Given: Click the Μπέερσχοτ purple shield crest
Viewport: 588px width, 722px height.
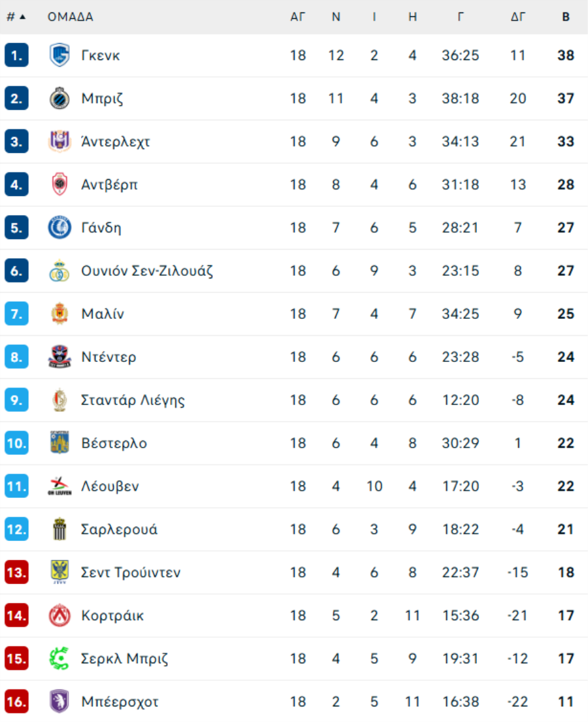Looking at the screenshot, I should click(x=59, y=701).
